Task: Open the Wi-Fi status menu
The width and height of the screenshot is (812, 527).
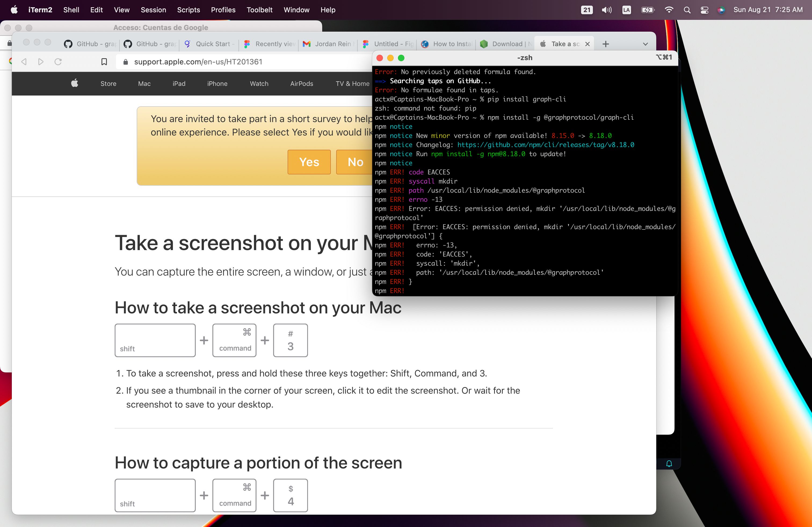Action: click(x=669, y=10)
